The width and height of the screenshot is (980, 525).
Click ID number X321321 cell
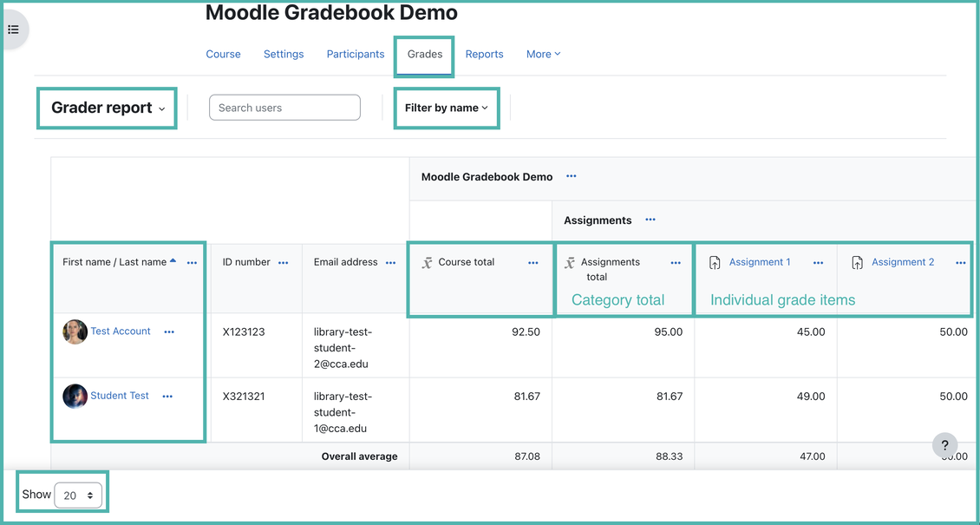point(244,397)
